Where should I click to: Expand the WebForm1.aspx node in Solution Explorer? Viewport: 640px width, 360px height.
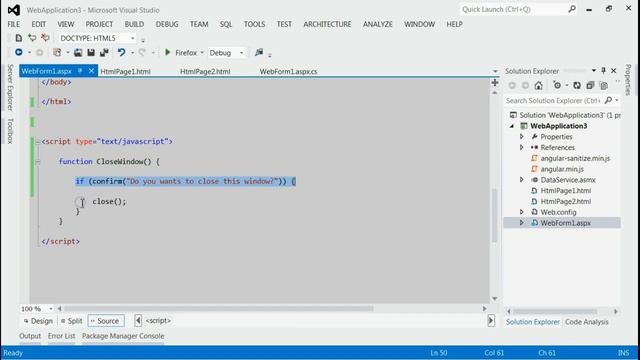pos(522,223)
